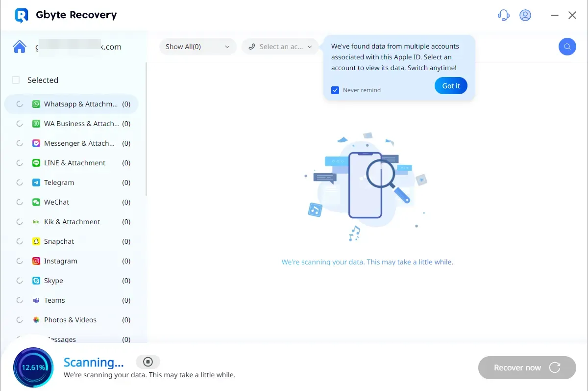The width and height of the screenshot is (588, 391).
Task: Open the WeChat category
Action: [56, 202]
